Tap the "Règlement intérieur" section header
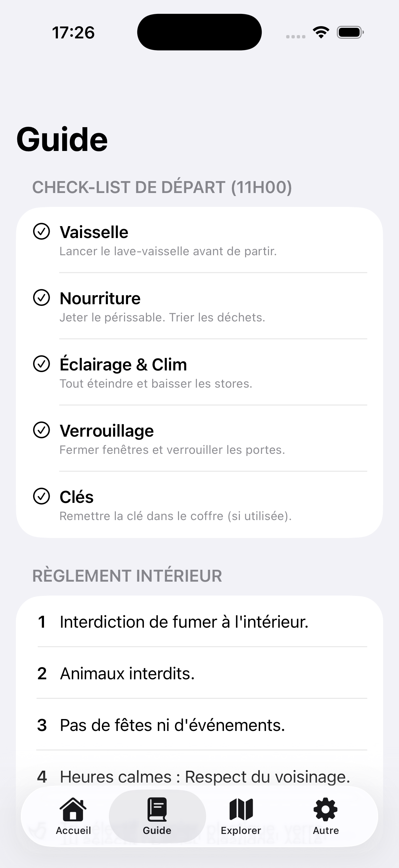The width and height of the screenshot is (399, 868). tap(127, 576)
